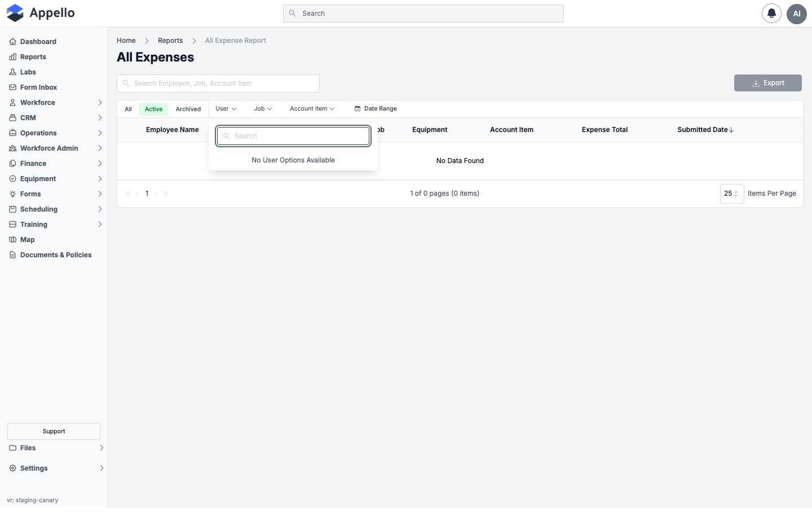Open Documents & Policies in sidebar

pyautogui.click(x=55, y=255)
